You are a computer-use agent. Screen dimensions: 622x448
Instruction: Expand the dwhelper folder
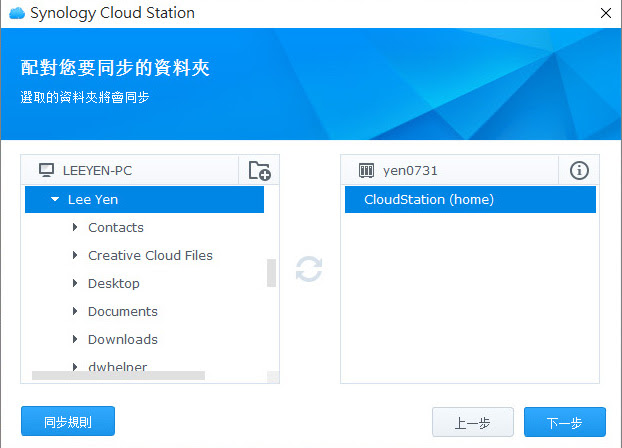pos(75,367)
